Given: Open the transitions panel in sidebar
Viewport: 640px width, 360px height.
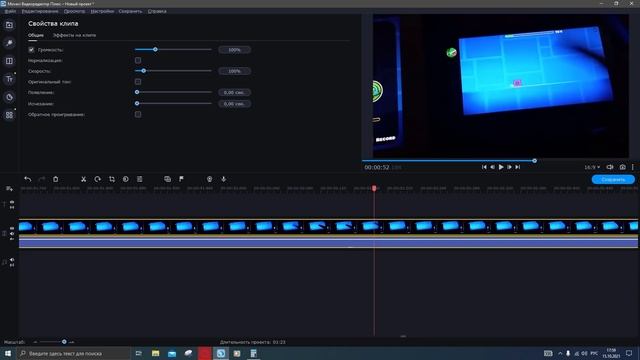Looking at the screenshot, I should 9,61.
